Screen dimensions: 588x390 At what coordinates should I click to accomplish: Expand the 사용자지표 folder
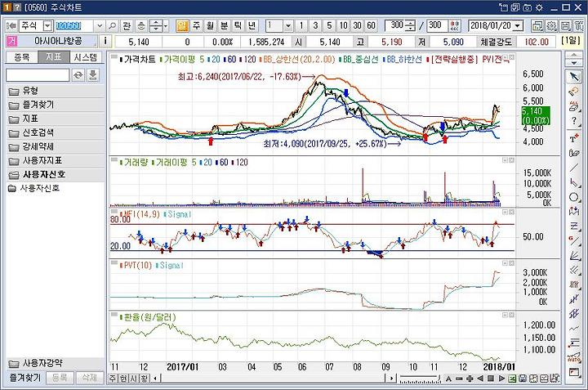click(56, 160)
